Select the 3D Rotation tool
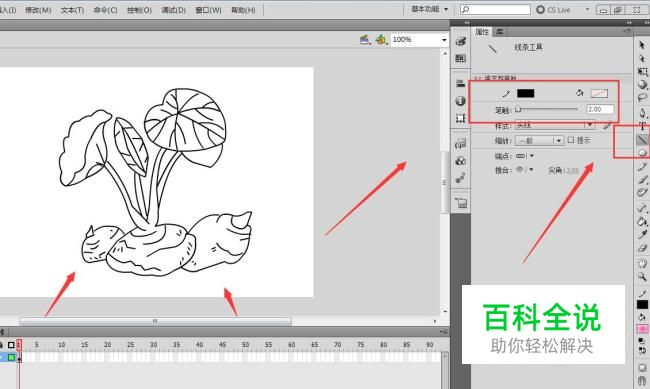650x389 pixels. pyautogui.click(x=642, y=85)
